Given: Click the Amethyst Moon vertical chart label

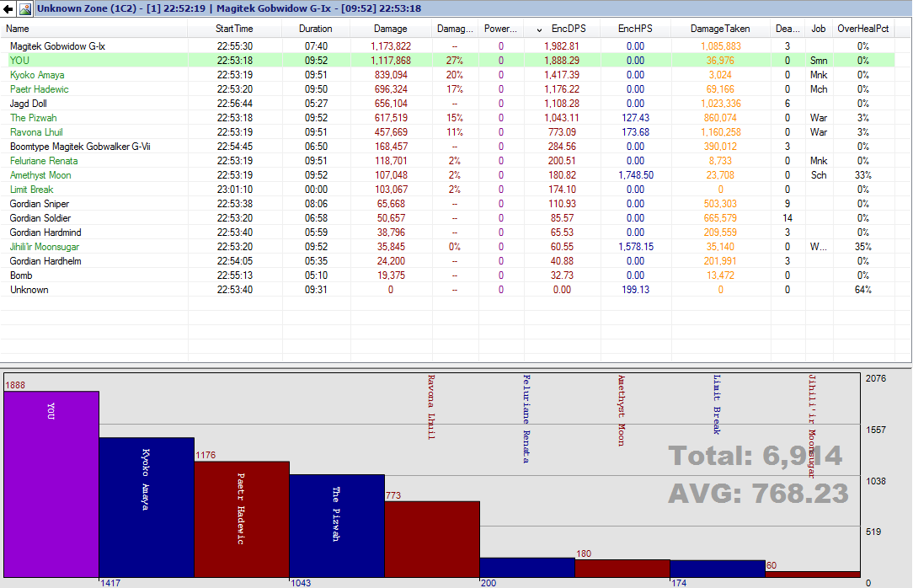Looking at the screenshot, I should (x=622, y=410).
